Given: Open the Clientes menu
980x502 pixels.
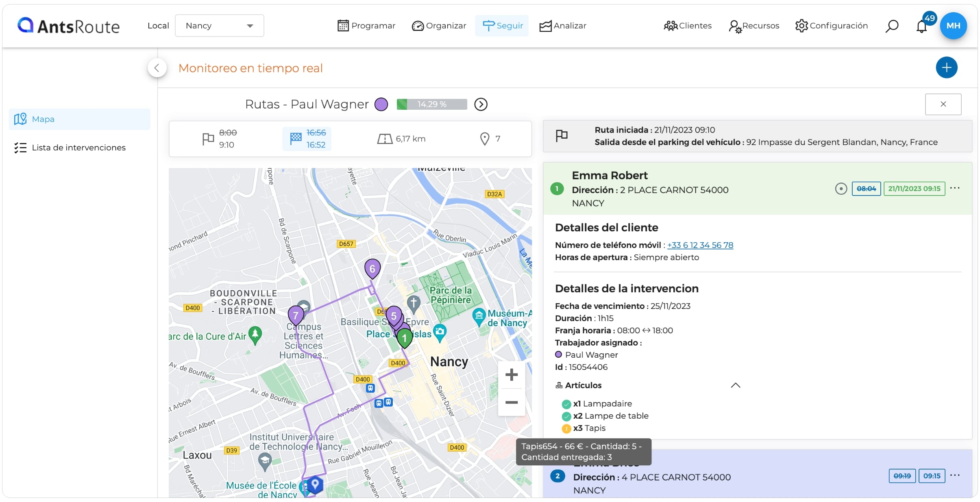Looking at the screenshot, I should pos(688,26).
